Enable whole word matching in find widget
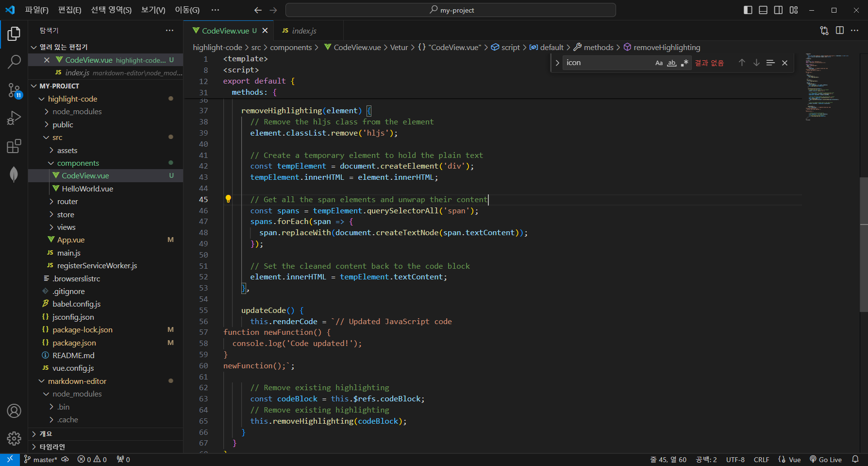This screenshot has height=466, width=868. tap(672, 63)
